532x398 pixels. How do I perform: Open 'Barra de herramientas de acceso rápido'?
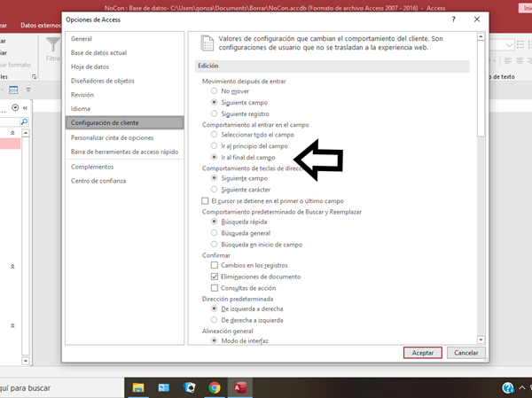point(124,152)
